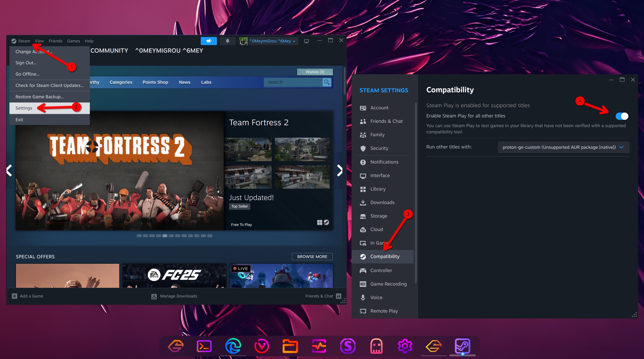This screenshot has height=359, width=644.
Task: Click the settings sidebar scrollbar
Action: pyautogui.click(x=416, y=193)
